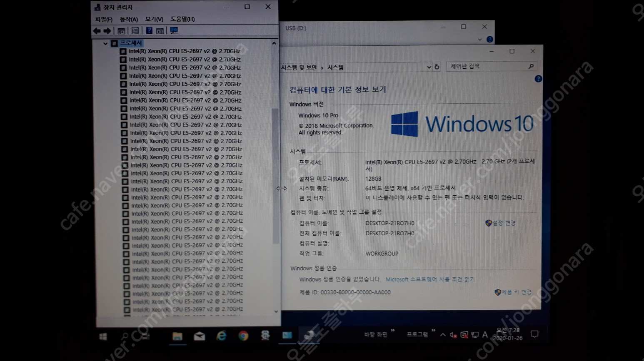Open help in the System window
This screenshot has width=644, height=361.
(538, 79)
